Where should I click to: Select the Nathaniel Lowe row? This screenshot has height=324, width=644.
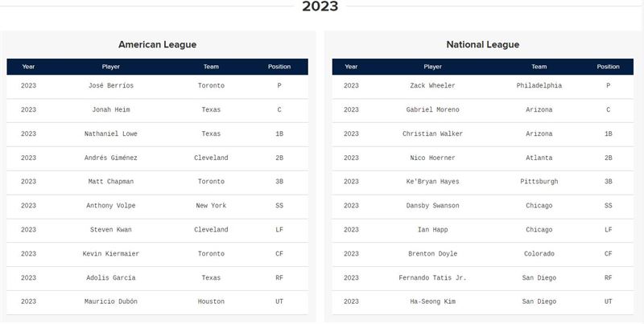(x=157, y=133)
